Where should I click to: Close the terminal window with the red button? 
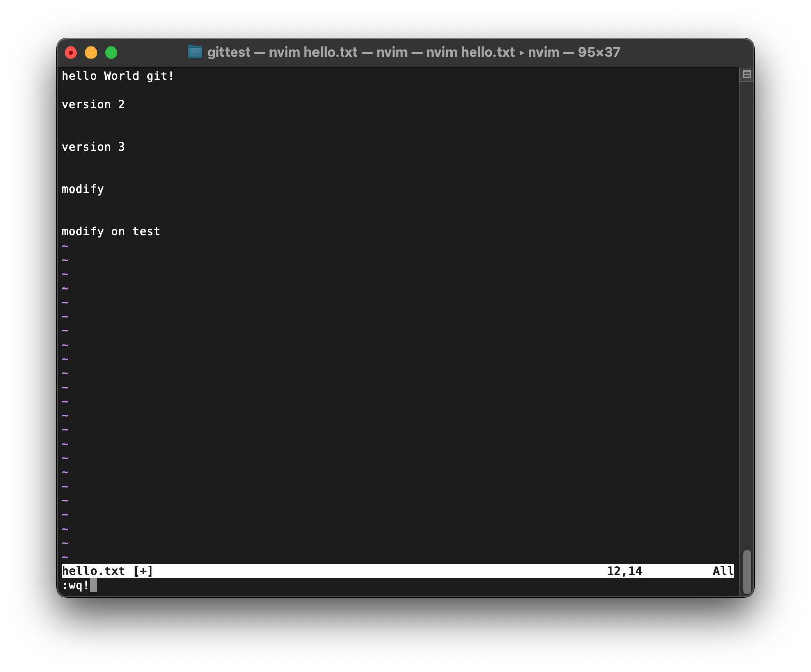(x=71, y=53)
